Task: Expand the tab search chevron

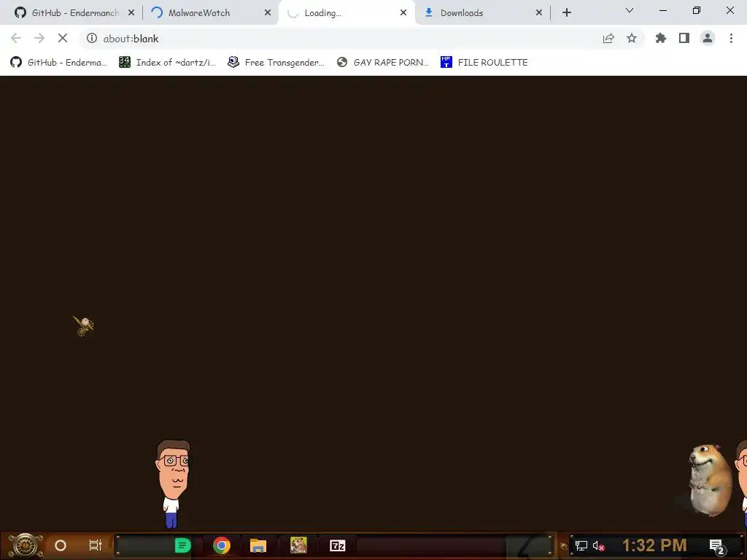Action: (630, 10)
